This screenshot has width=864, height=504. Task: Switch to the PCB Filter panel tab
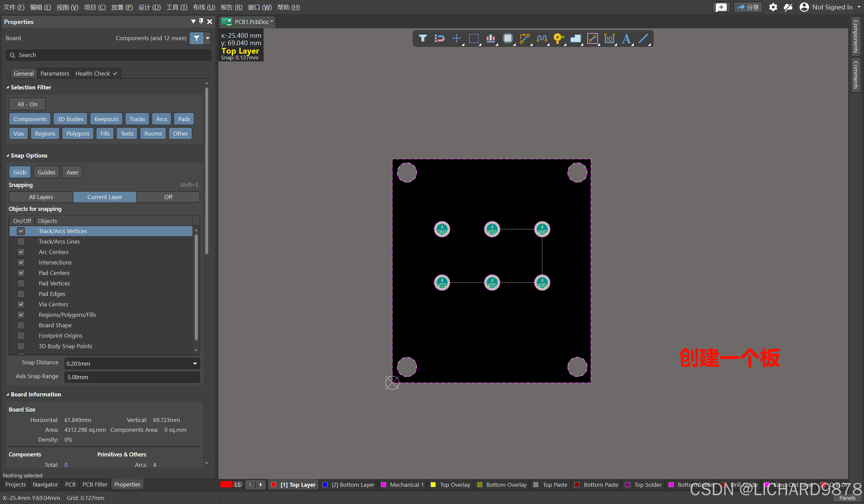94,484
